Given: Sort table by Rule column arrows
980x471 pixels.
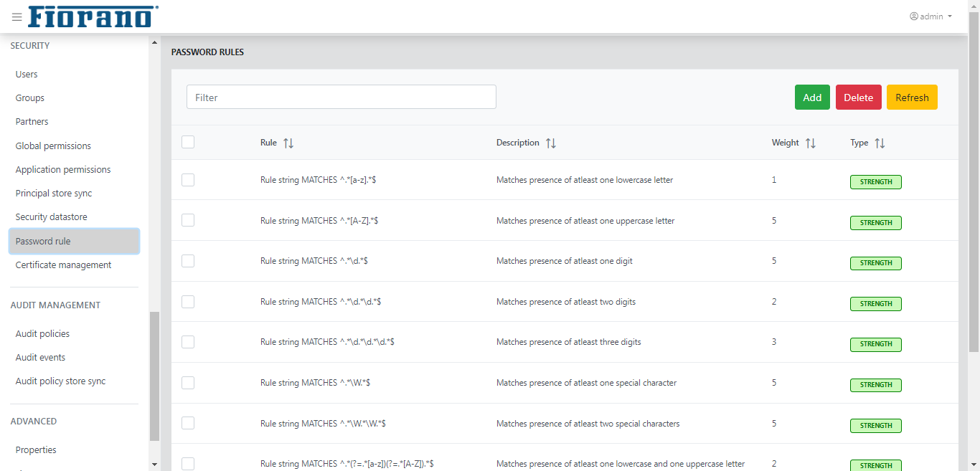Looking at the screenshot, I should click(x=288, y=143).
